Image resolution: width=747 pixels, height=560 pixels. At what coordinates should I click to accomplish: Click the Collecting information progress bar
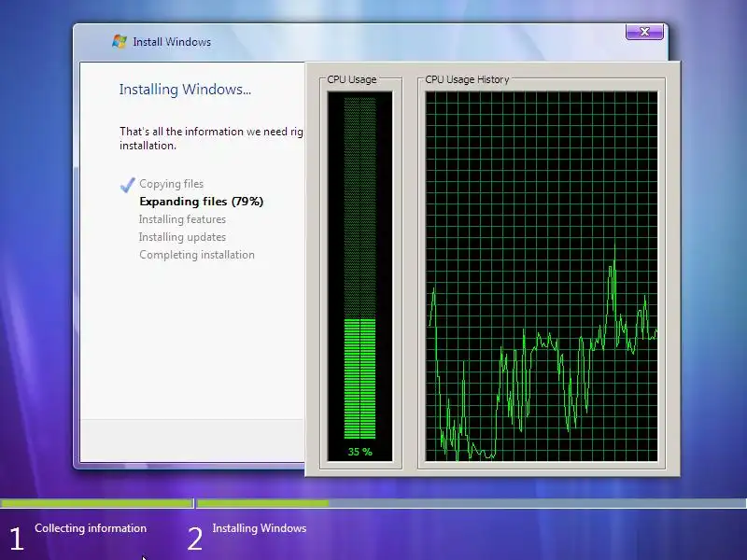click(97, 503)
